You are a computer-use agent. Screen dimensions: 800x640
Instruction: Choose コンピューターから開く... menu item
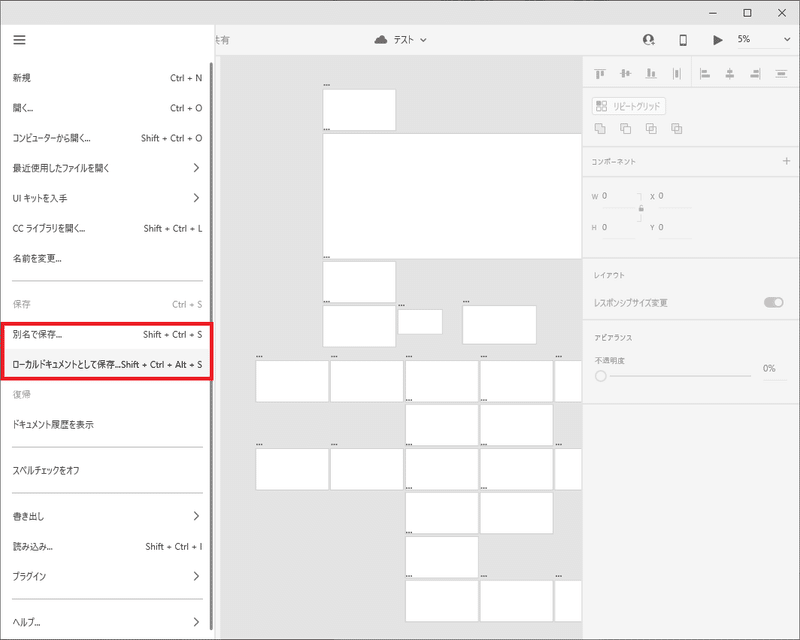[107, 138]
